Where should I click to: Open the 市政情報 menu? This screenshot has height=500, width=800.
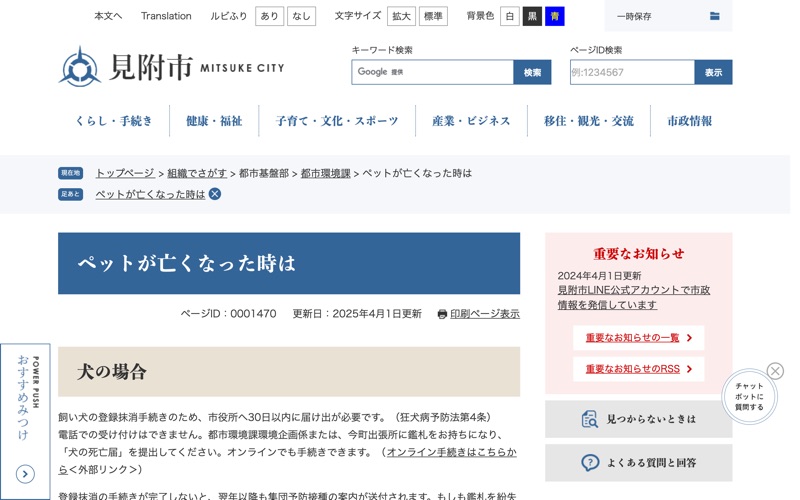pyautogui.click(x=690, y=121)
